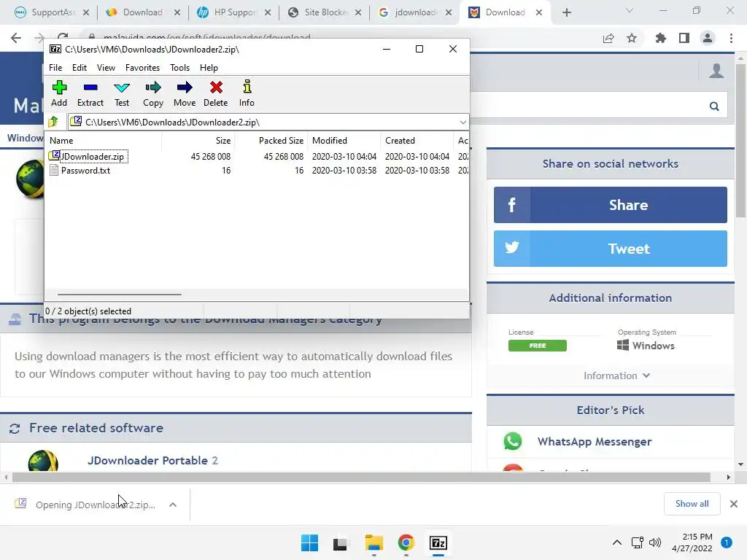Image resolution: width=747 pixels, height=560 pixels.
Task: Click the Twitter Tweet button
Action: (611, 249)
